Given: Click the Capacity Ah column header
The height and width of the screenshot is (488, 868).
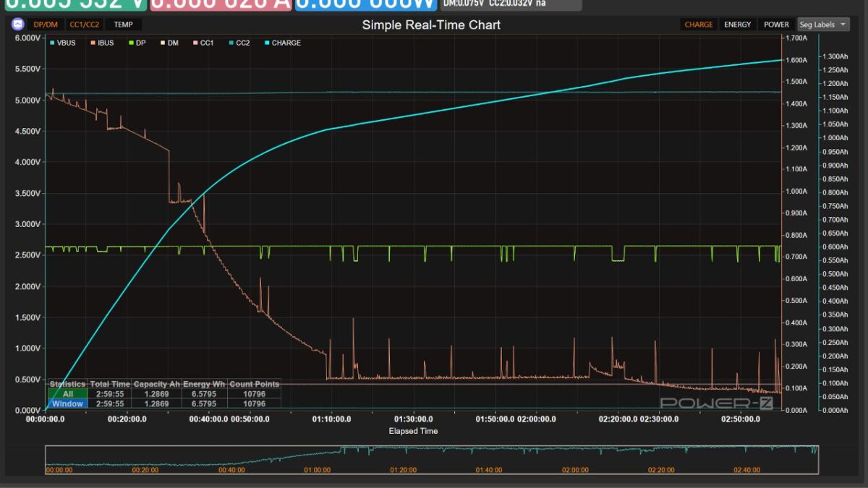Looking at the screenshot, I should (157, 384).
